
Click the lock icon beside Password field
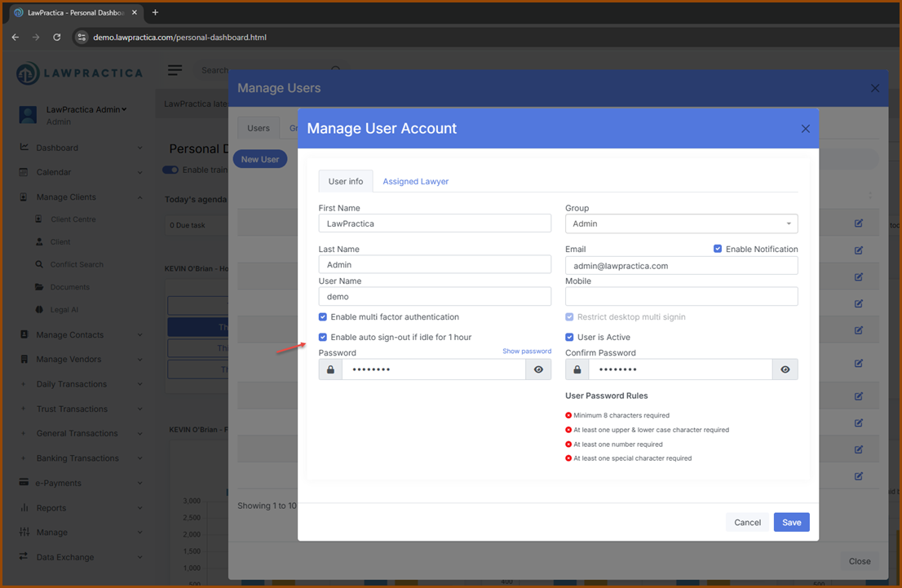[331, 369]
